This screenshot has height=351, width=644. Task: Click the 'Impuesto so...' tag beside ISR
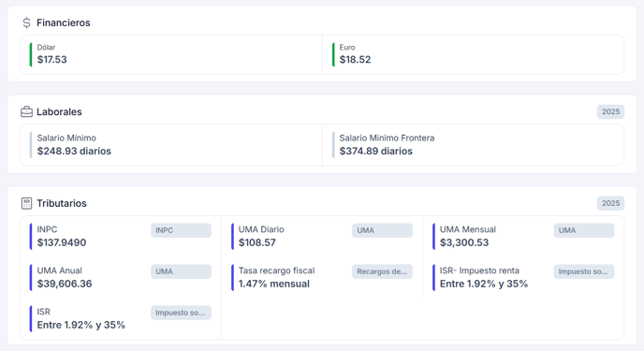181,313
